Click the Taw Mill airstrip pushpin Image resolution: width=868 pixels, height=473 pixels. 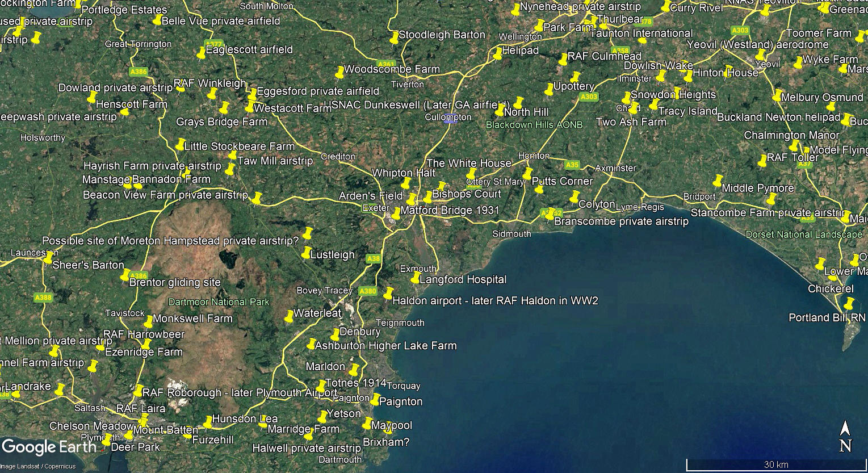click(232, 156)
